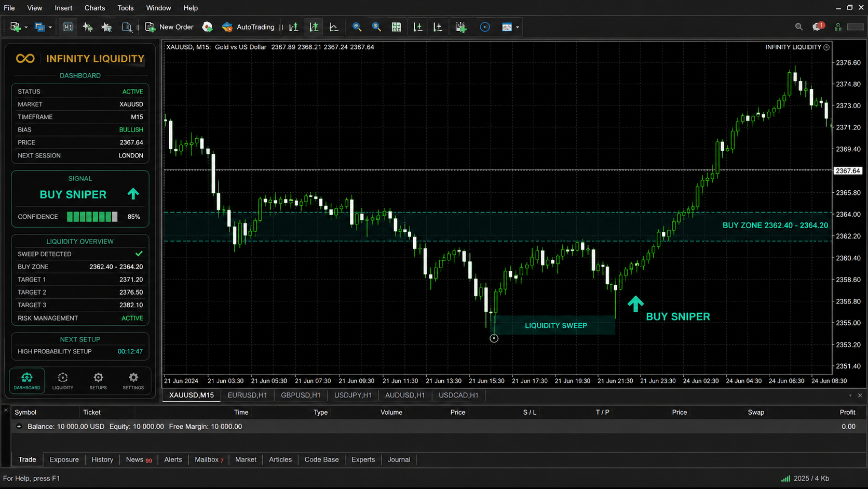Viewport: 868px width, 489px height.
Task: Open the Help menu
Action: [191, 8]
